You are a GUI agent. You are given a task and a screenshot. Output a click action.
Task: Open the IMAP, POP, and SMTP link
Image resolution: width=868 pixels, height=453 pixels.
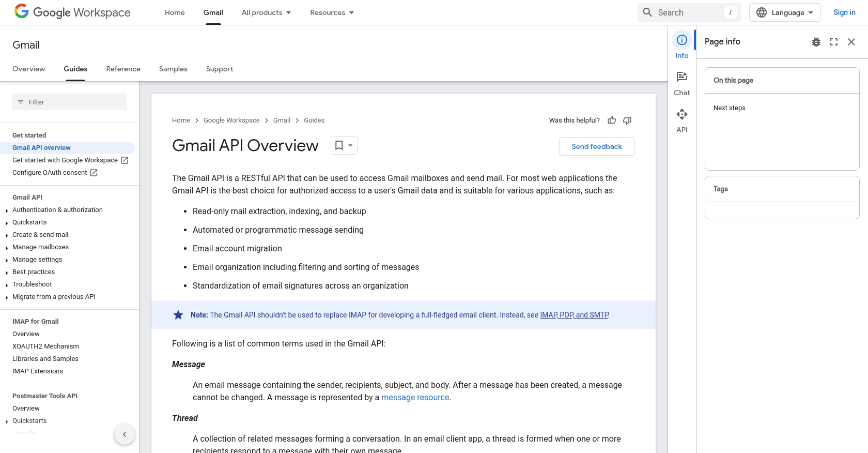coord(575,315)
